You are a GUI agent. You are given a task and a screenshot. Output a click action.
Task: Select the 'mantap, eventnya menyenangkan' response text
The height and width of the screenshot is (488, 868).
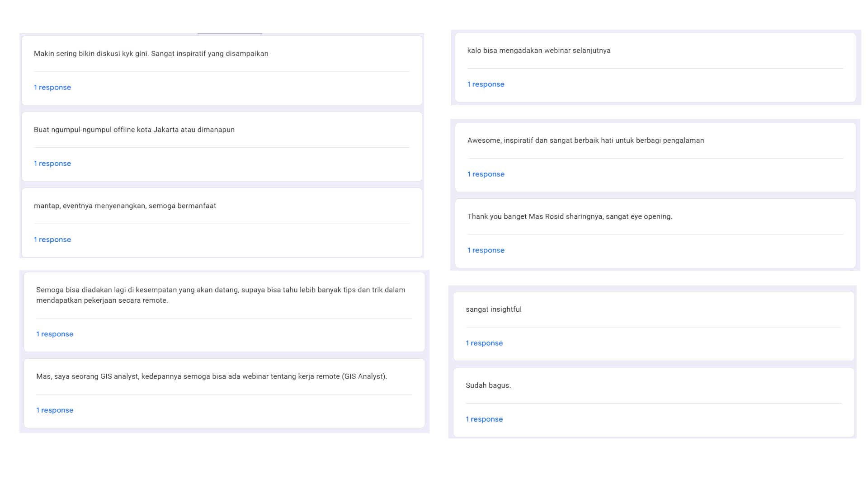125,206
